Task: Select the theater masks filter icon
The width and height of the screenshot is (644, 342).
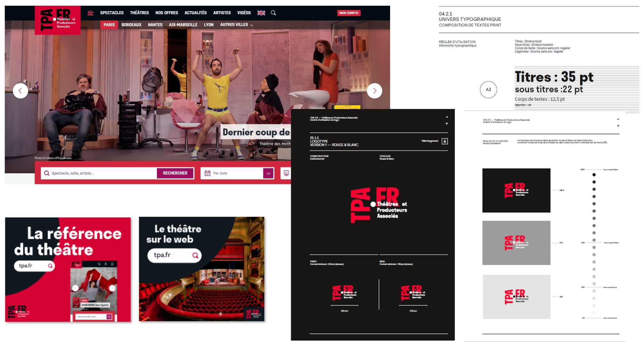Action: click(286, 173)
